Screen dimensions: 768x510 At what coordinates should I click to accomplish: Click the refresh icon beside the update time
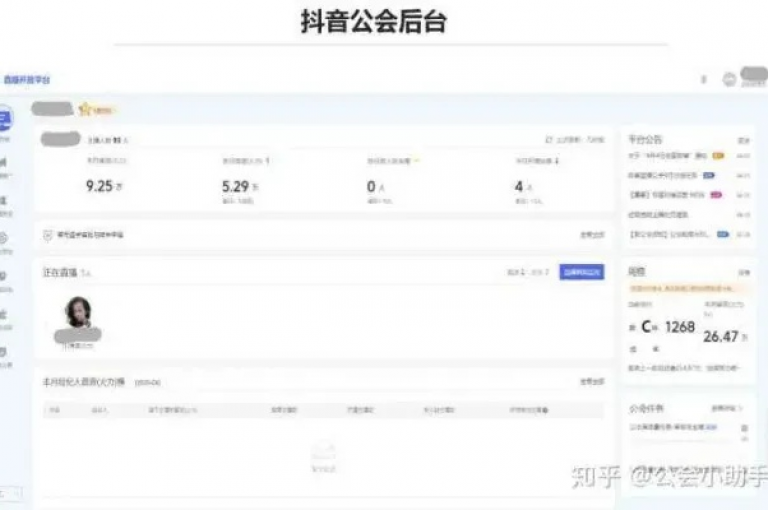[x=549, y=140]
